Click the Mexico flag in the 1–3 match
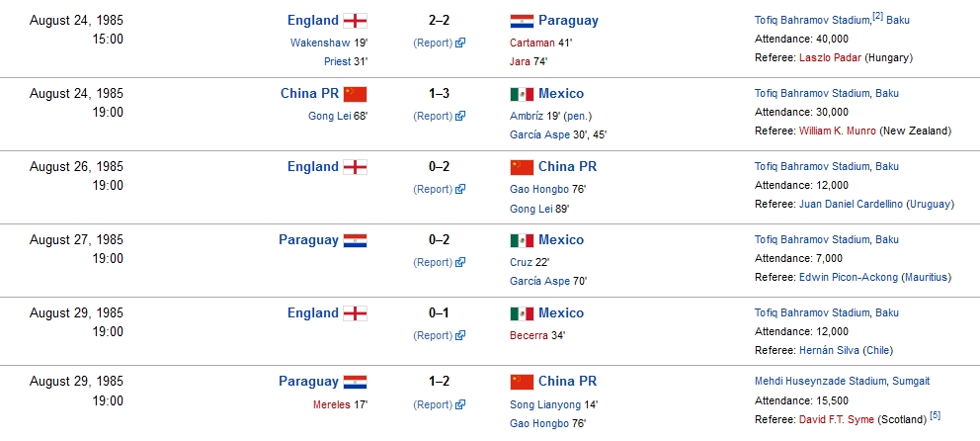The width and height of the screenshot is (980, 441). pos(522,94)
